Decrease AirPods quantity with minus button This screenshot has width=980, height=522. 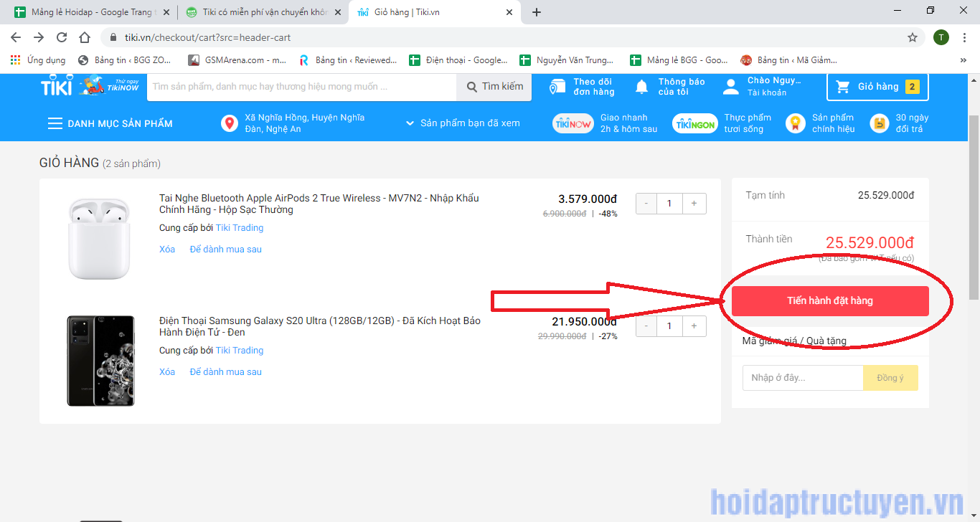pyautogui.click(x=646, y=204)
